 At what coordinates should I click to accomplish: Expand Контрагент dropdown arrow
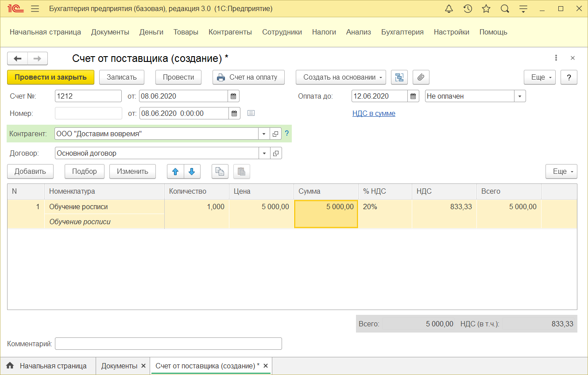(x=264, y=134)
